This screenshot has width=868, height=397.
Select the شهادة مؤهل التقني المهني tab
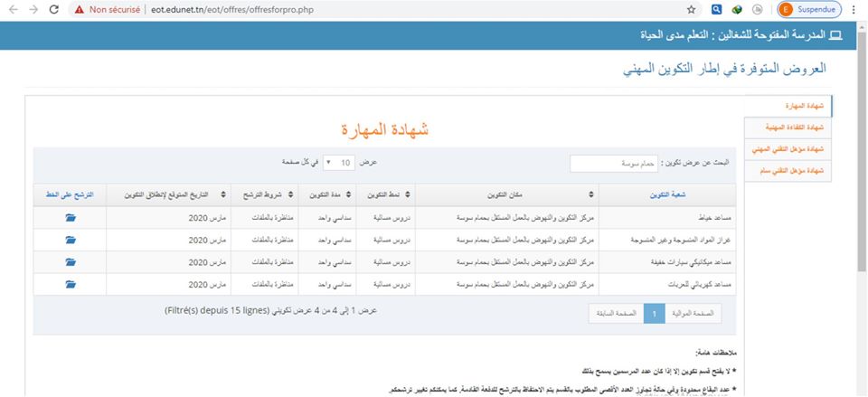point(788,149)
